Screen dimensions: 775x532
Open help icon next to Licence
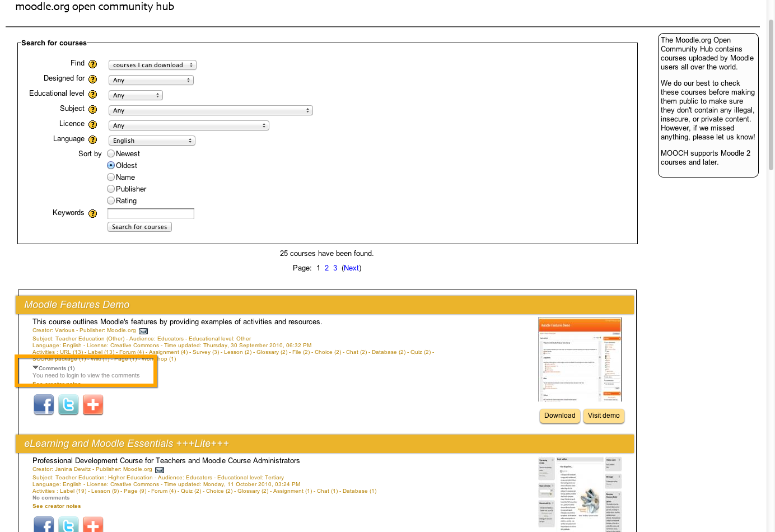(93, 124)
